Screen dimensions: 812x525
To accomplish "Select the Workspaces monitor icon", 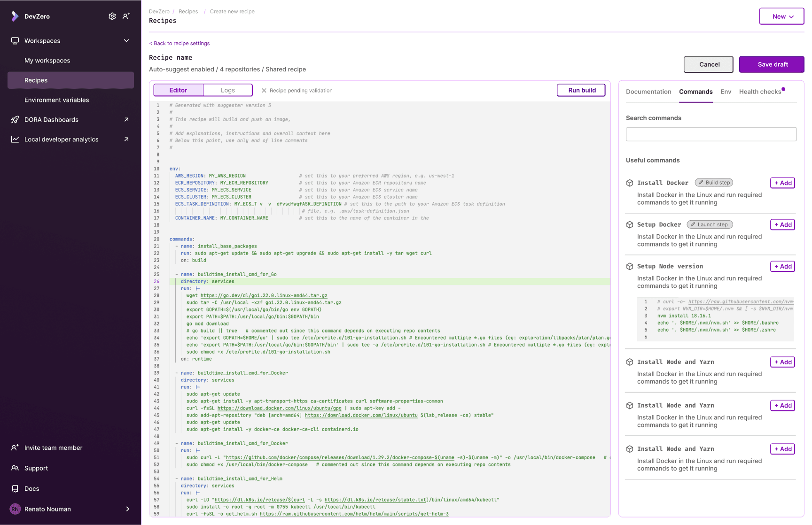I will [15, 40].
